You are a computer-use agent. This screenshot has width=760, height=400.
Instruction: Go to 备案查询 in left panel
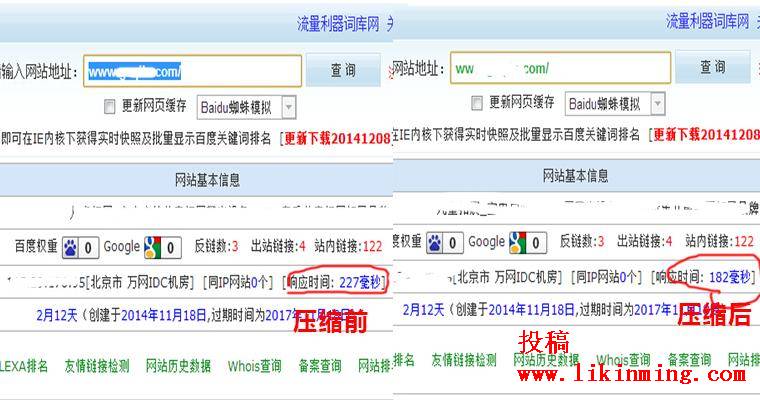pyautogui.click(x=320, y=365)
